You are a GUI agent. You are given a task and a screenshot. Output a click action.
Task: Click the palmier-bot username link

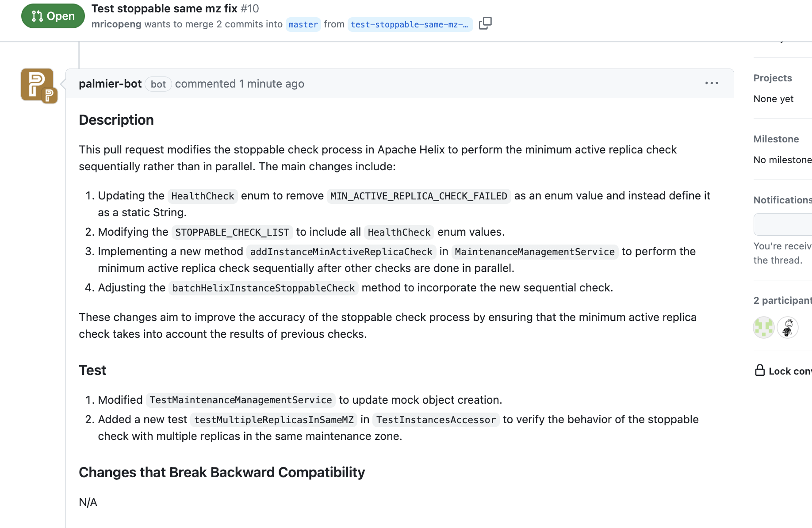click(x=110, y=84)
